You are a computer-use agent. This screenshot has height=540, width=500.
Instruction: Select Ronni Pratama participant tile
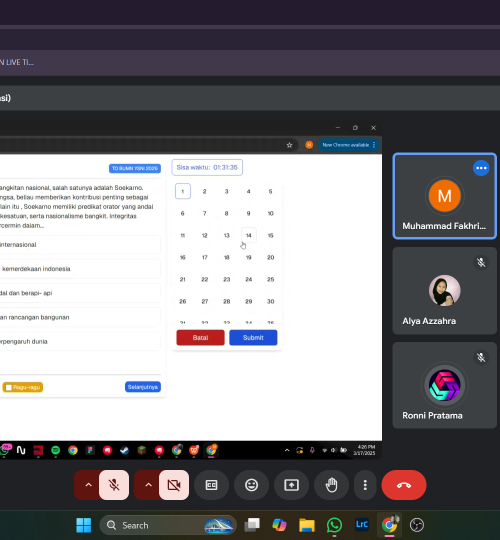pyautogui.click(x=445, y=385)
